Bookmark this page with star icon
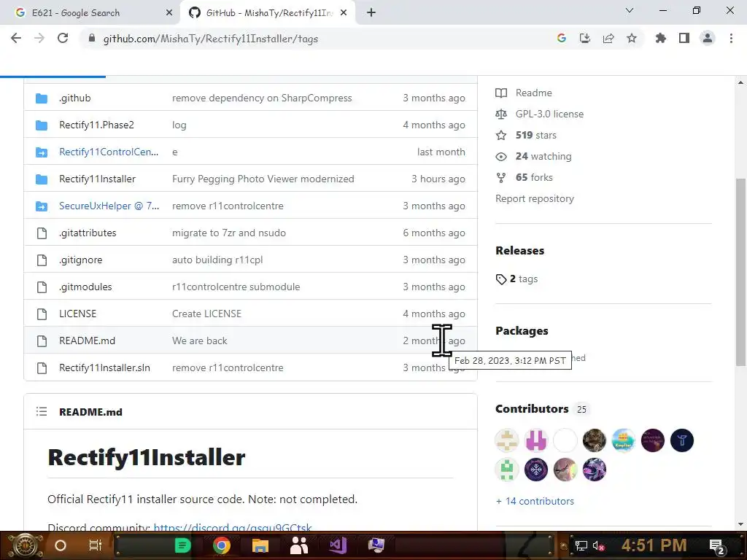The width and height of the screenshot is (747, 560). click(x=632, y=39)
